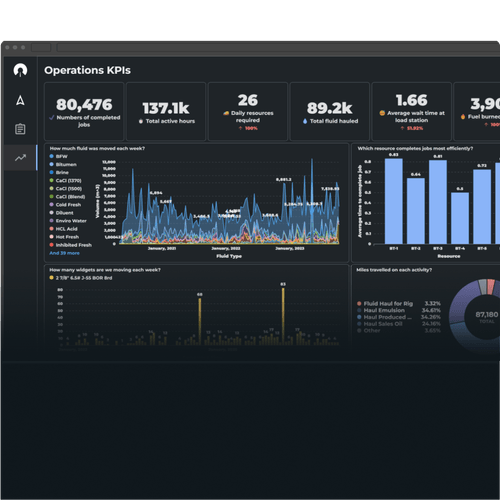Screen dimensions: 500x500
Task: Select the BT-1 bar in efficiency chart
Action: click(394, 201)
